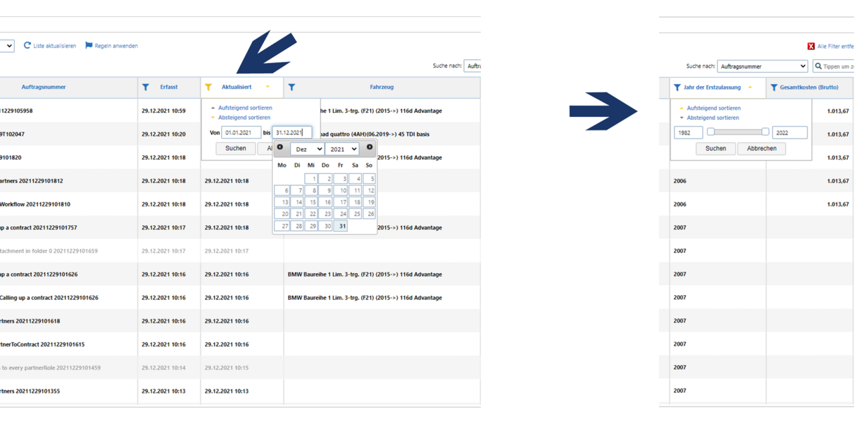
Task: Open the filter icon on Erfasst column
Action: point(146,87)
